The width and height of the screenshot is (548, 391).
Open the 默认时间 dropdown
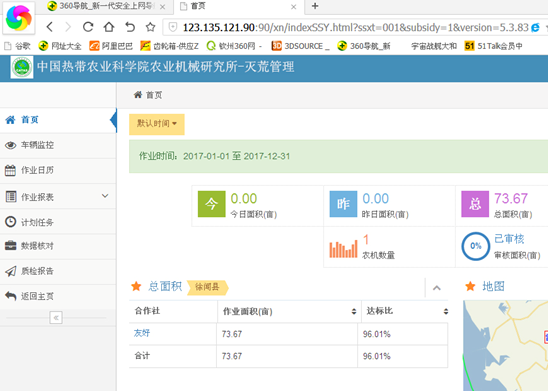157,124
